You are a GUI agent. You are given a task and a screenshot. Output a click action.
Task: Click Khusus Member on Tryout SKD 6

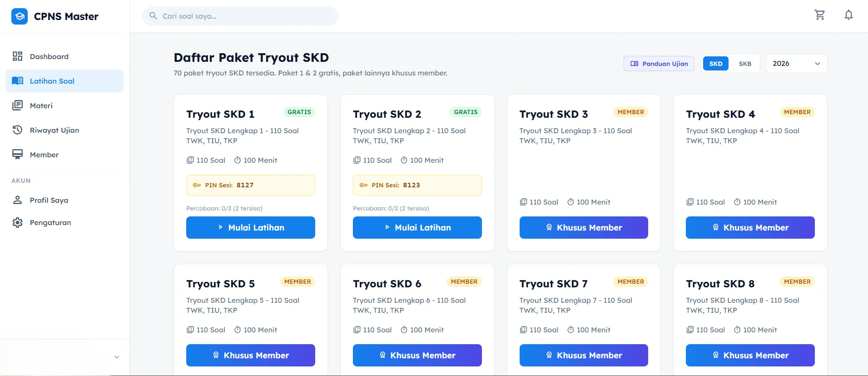pos(417,355)
